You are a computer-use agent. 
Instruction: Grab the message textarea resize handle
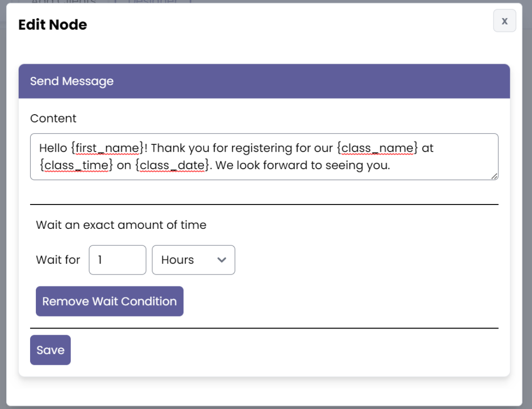click(x=495, y=176)
